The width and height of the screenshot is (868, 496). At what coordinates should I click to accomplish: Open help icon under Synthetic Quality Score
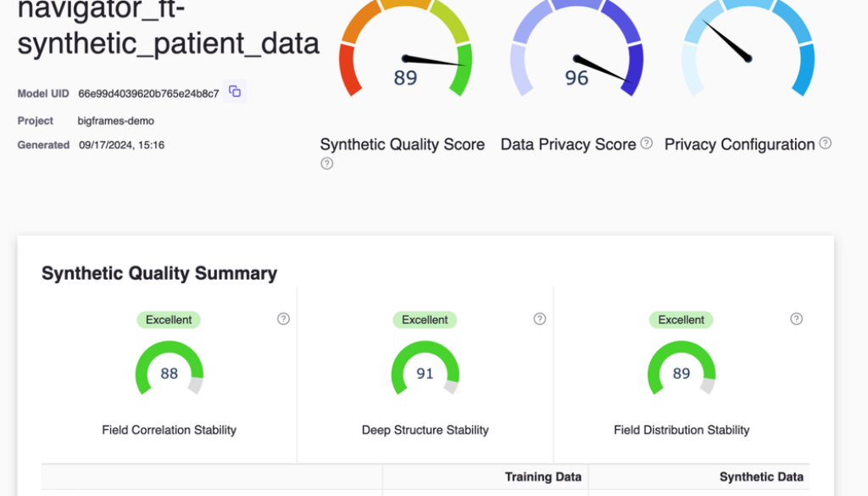click(x=326, y=164)
